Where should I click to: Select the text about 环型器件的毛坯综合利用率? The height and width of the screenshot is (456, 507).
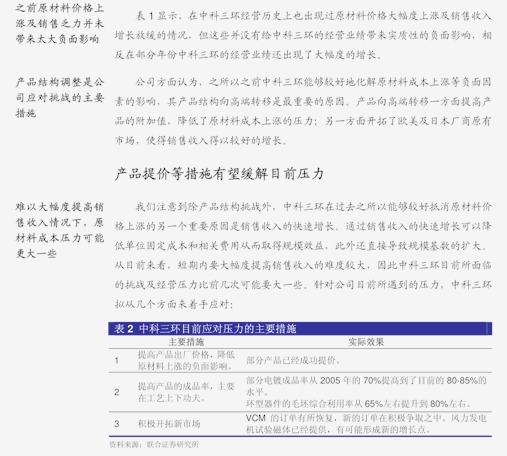(359, 404)
